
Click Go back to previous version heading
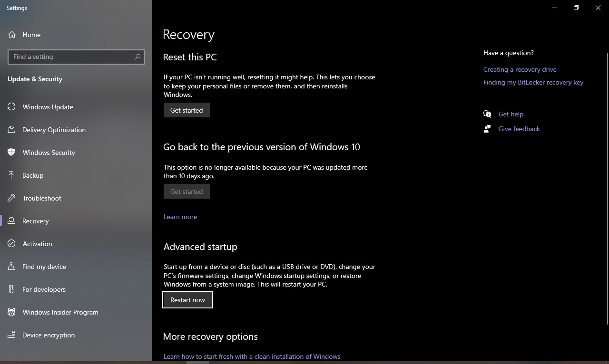262,147
